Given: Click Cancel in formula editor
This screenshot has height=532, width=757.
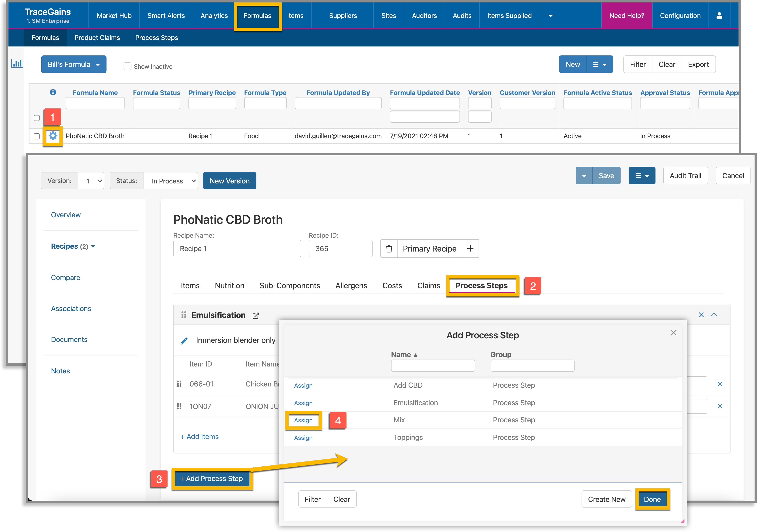Looking at the screenshot, I should [733, 176].
